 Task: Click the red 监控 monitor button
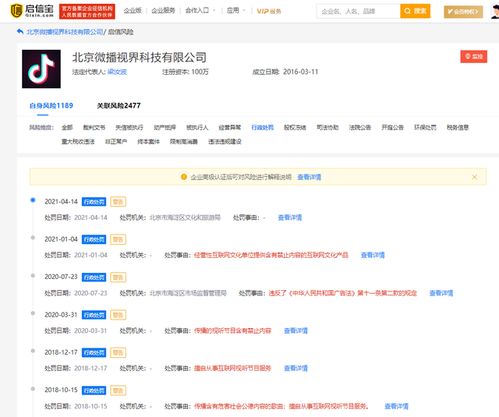coord(474,56)
